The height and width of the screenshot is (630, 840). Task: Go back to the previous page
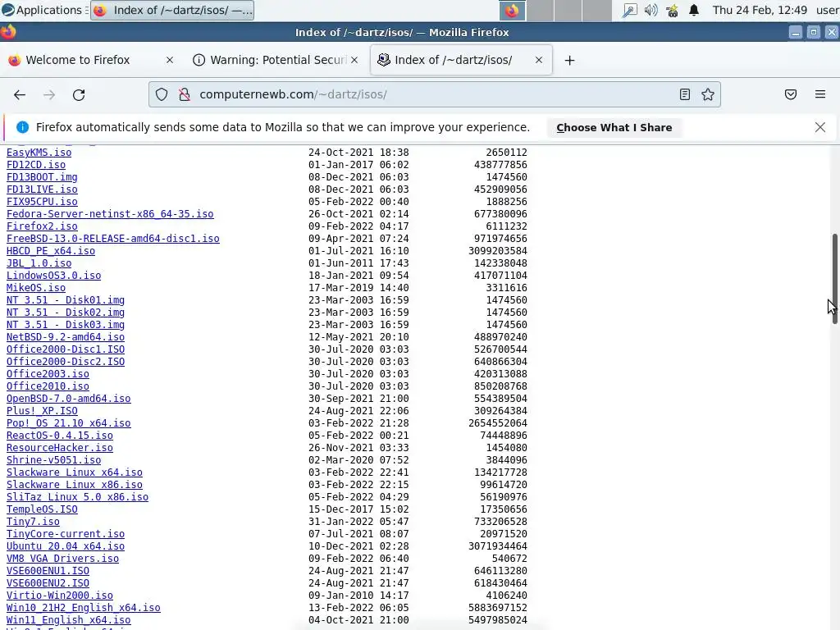point(20,95)
